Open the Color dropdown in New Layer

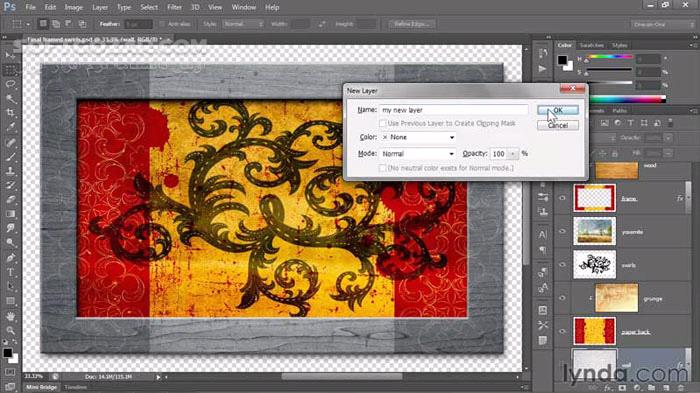[x=418, y=137]
